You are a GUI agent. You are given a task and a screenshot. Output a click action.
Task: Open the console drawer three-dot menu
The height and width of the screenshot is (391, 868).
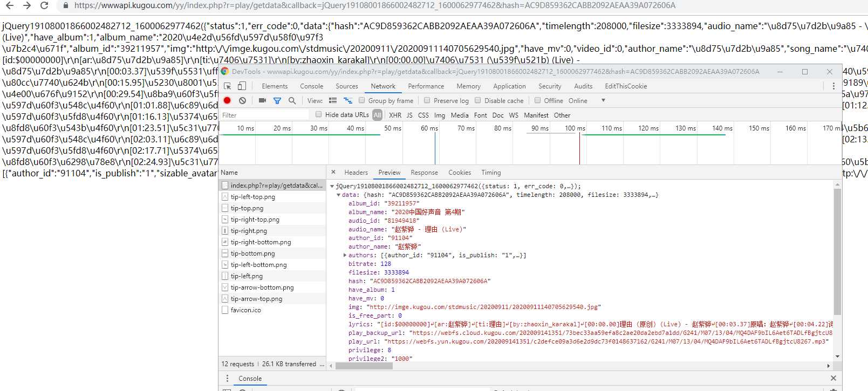[227, 379]
